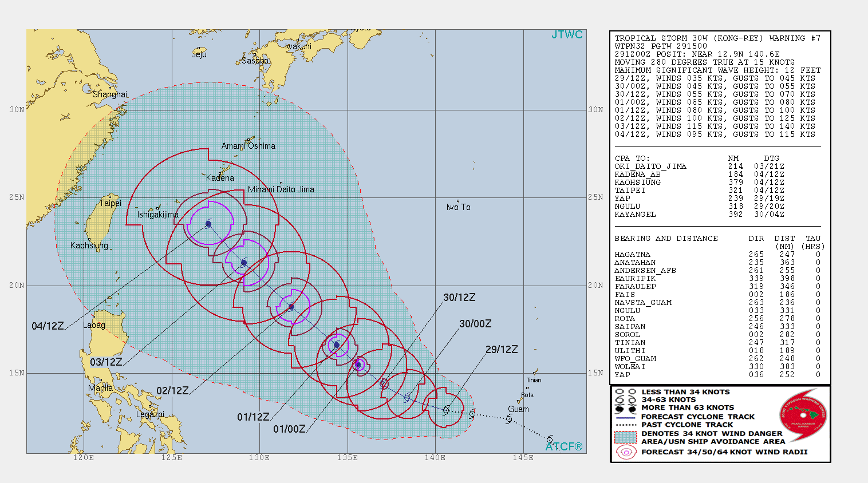Click the Ishigakijima label
This screenshot has width=868, height=483.
pos(157,215)
